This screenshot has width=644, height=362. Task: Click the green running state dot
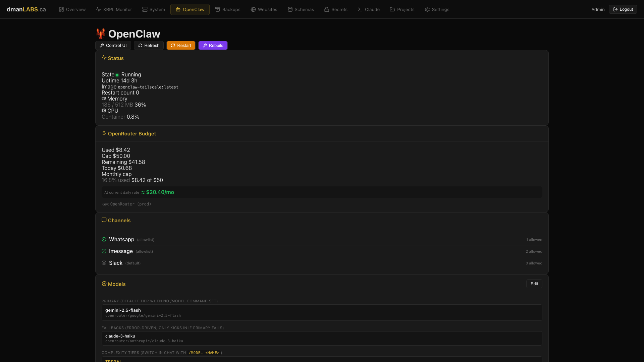pyautogui.click(x=117, y=75)
